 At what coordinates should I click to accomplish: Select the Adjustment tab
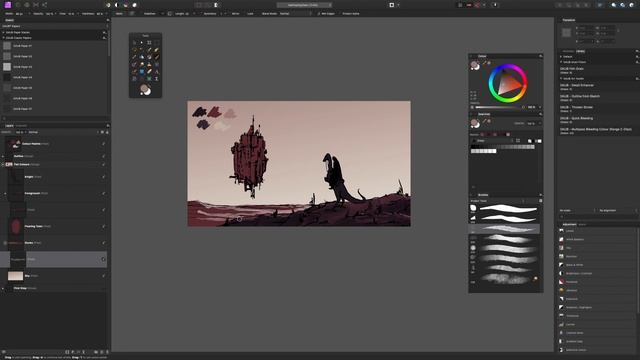tap(569, 224)
